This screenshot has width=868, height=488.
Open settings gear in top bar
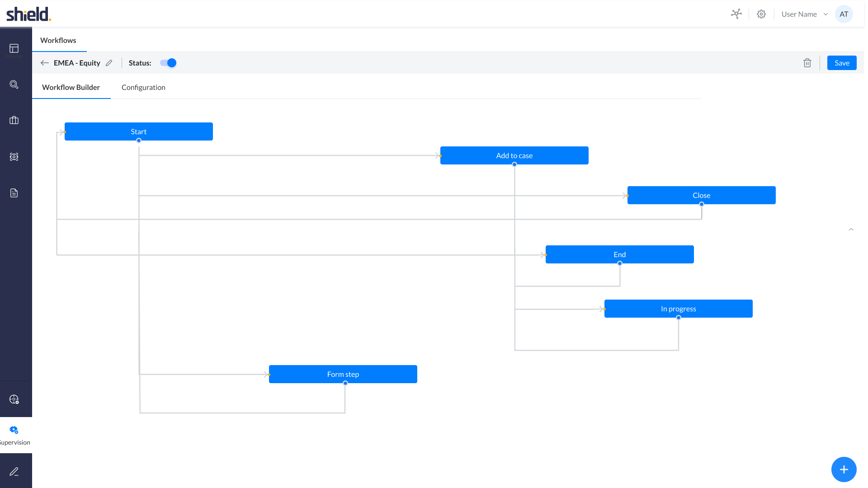pos(761,14)
